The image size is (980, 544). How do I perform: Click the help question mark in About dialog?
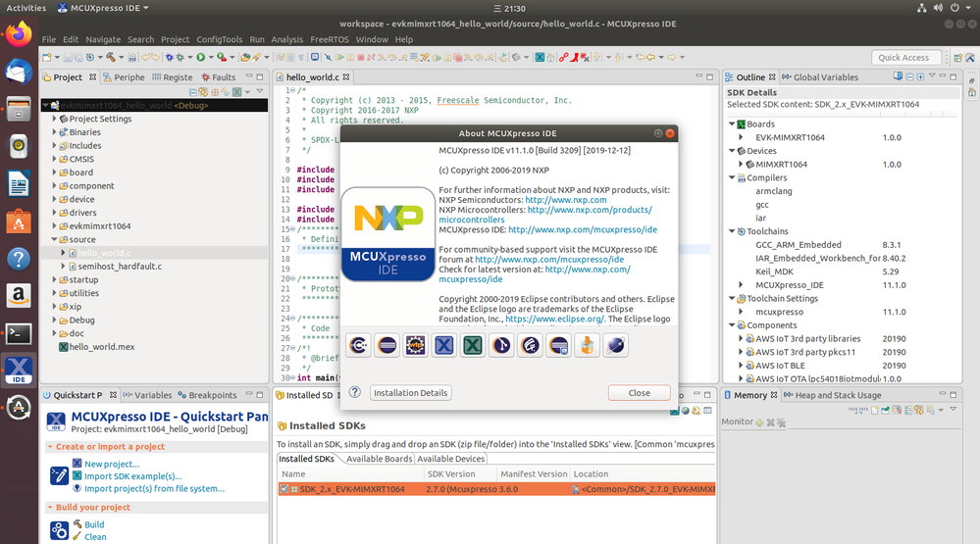[354, 392]
